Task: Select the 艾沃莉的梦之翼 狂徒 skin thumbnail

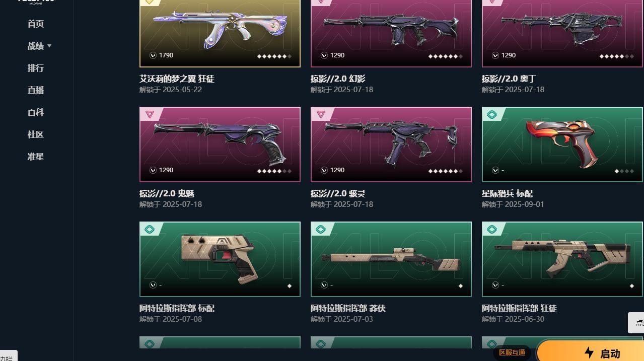Action: coord(220,33)
